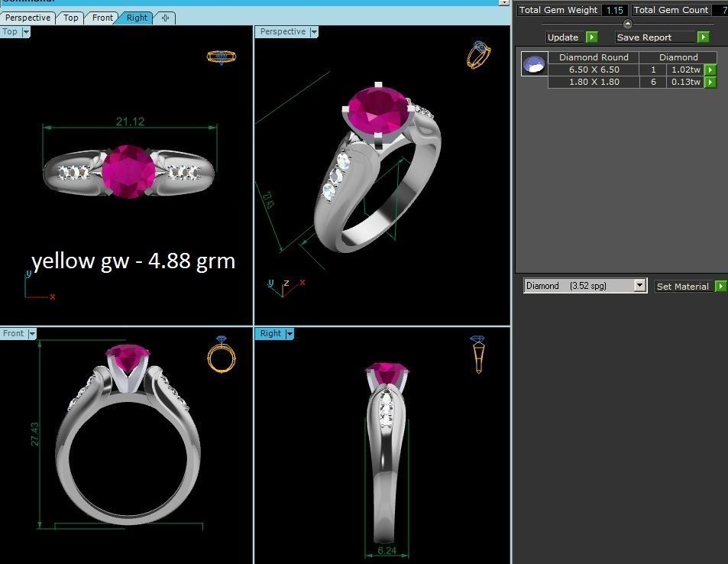The width and height of the screenshot is (728, 564).
Task: Click the Top view orientation ring icon
Action: point(222,57)
